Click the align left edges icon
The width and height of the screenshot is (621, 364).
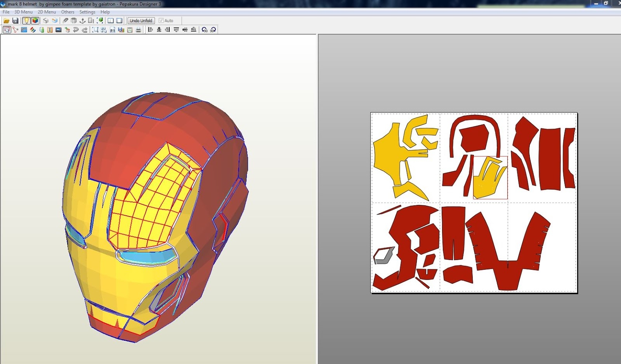(150, 29)
